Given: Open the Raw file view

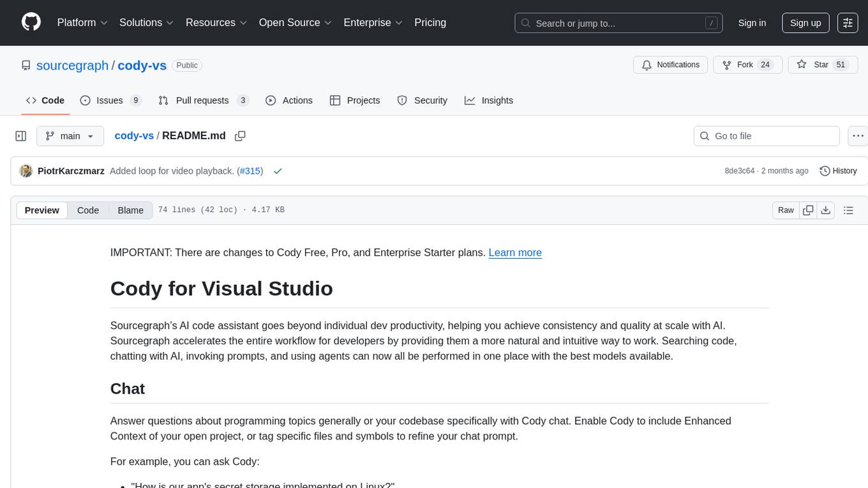Looking at the screenshot, I should coord(786,210).
